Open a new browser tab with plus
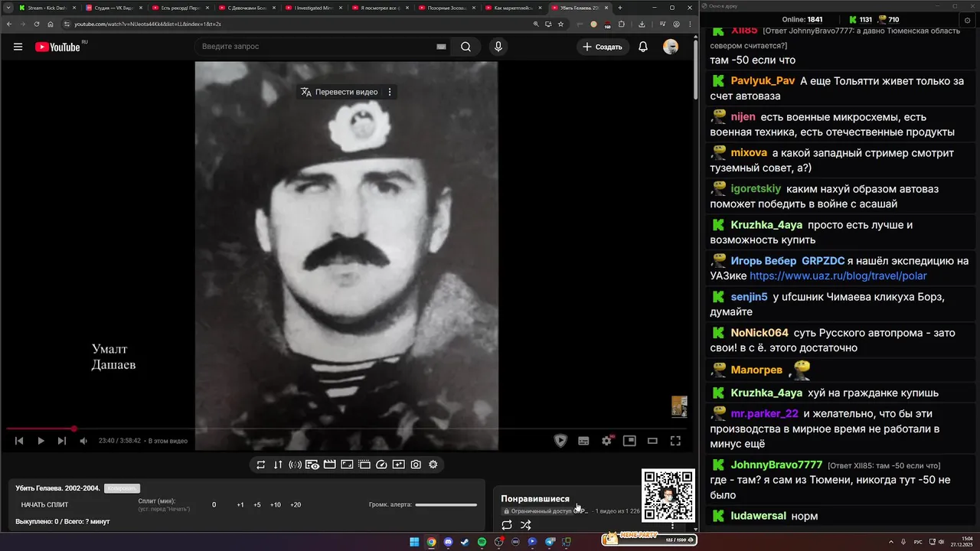The width and height of the screenshot is (980, 551). [620, 8]
